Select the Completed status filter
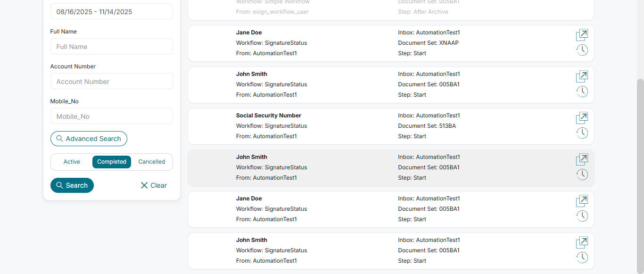 (x=112, y=162)
